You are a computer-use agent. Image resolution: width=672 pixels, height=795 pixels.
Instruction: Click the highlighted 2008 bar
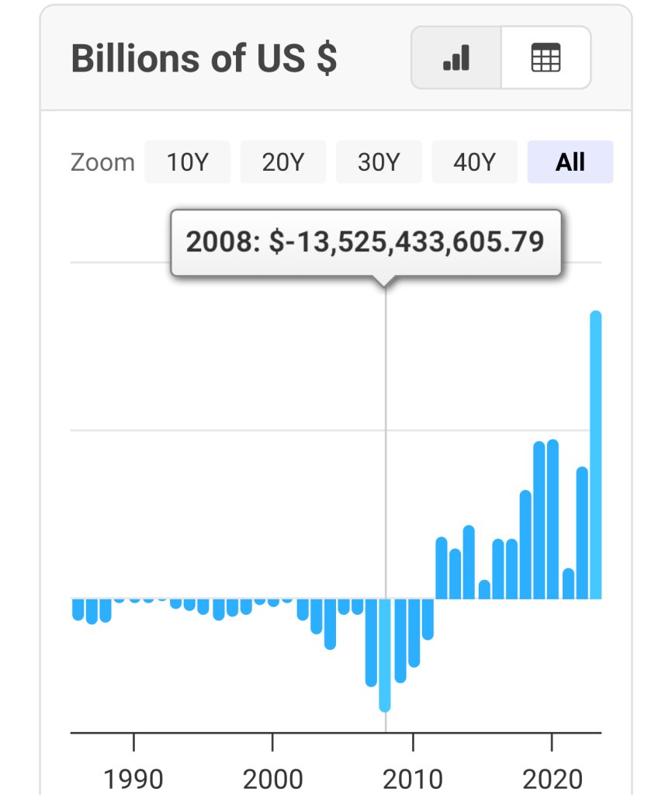coord(385,654)
